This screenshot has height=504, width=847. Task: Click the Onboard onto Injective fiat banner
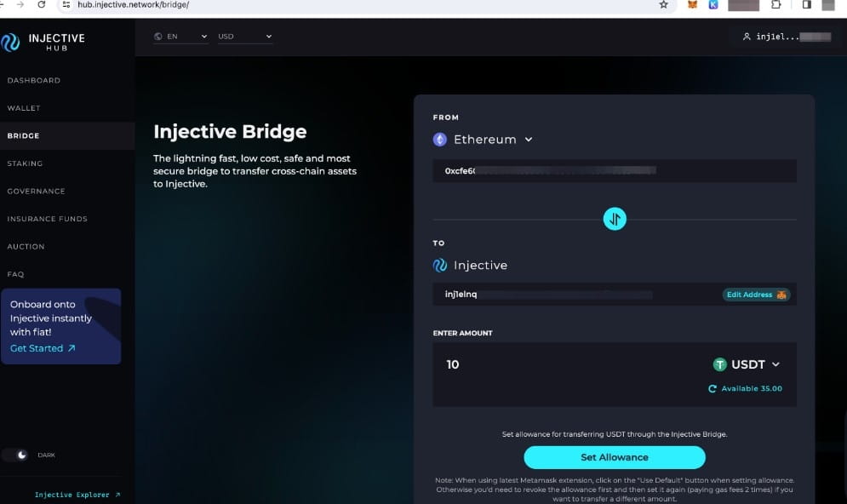pyautogui.click(x=61, y=326)
